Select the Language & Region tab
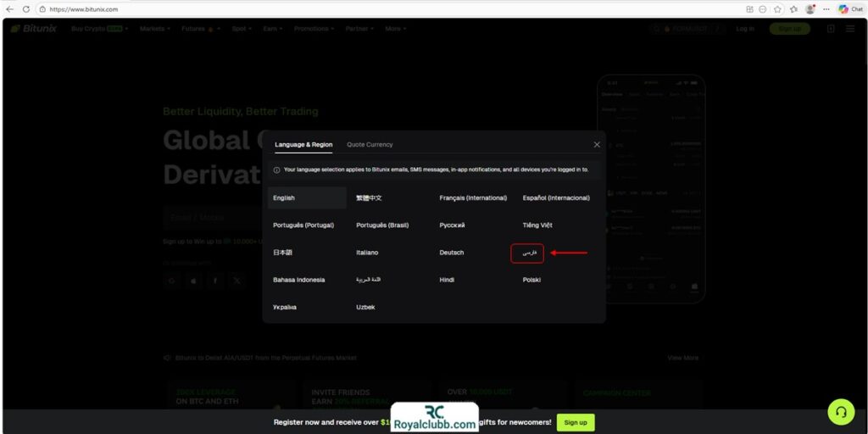The image size is (868, 434). 303,144
